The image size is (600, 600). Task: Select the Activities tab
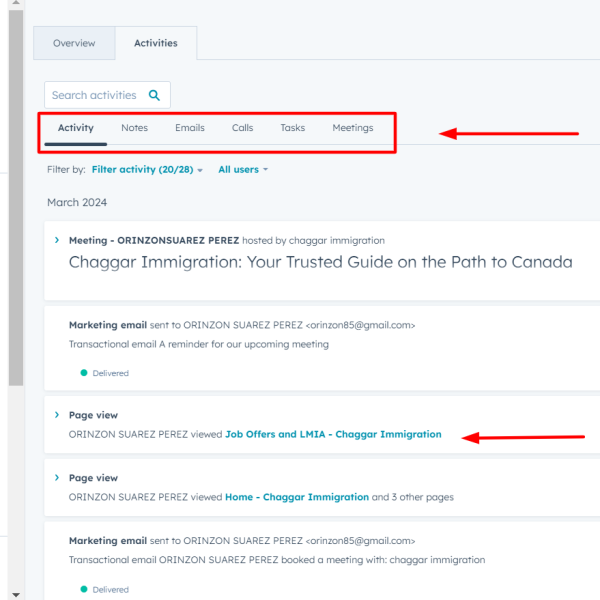coord(156,43)
